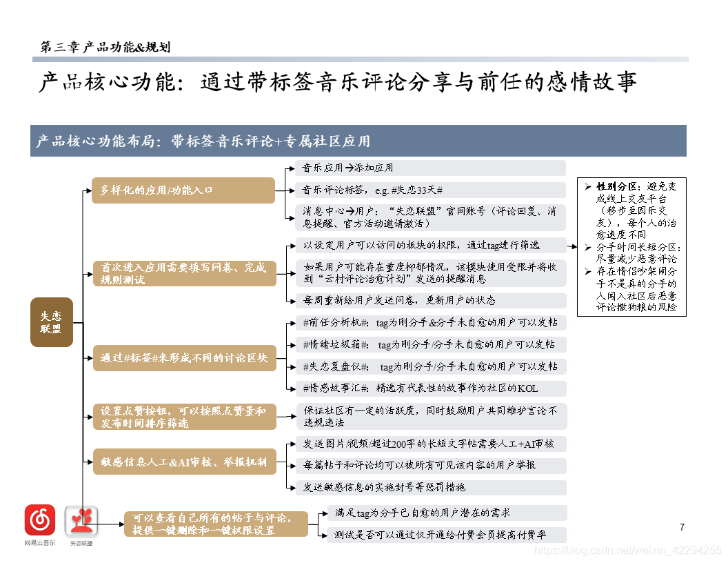
Task: Click the row 保证社区有一定的活跃度
Action: (432, 416)
